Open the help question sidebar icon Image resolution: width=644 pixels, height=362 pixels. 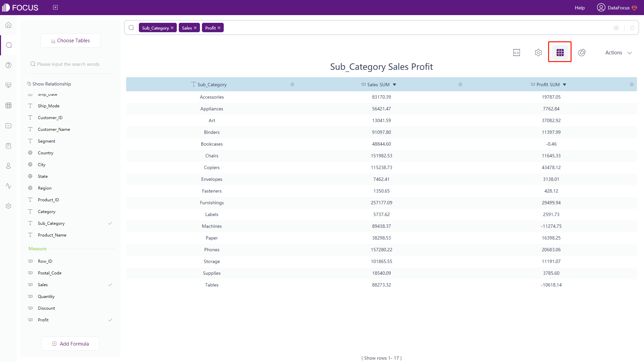point(9,65)
